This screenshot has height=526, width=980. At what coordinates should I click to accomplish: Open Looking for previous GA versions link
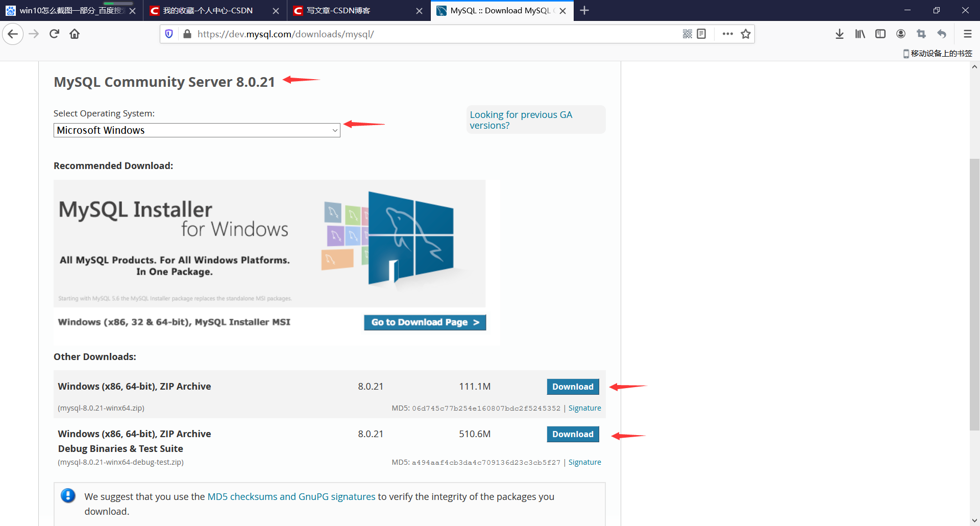point(521,120)
